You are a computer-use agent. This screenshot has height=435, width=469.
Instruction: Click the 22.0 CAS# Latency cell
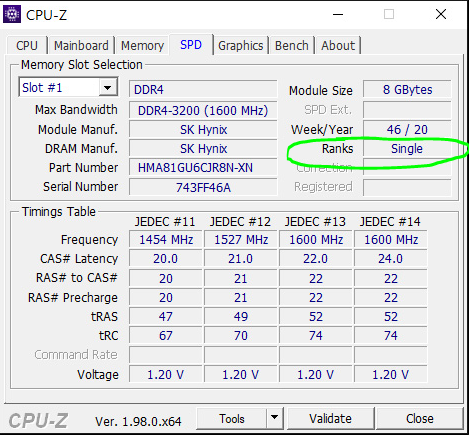(316, 259)
